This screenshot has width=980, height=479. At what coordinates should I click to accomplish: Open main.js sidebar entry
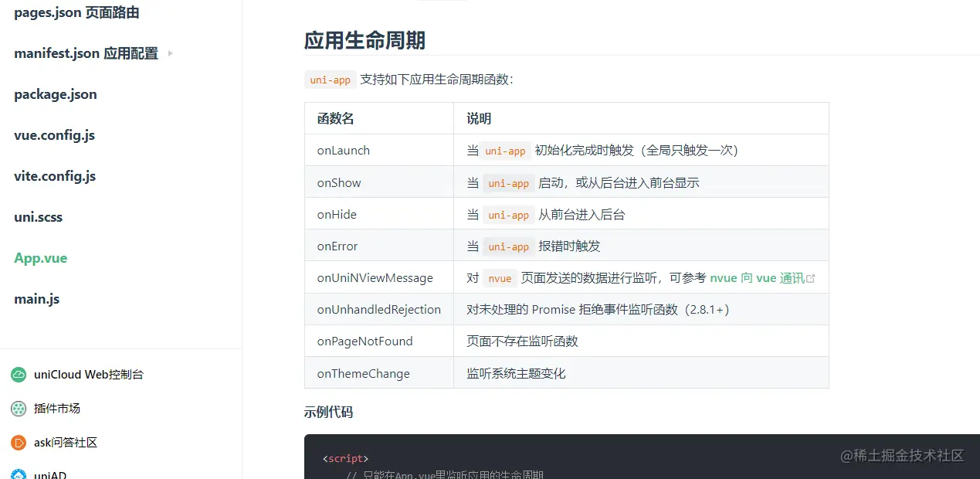point(36,299)
